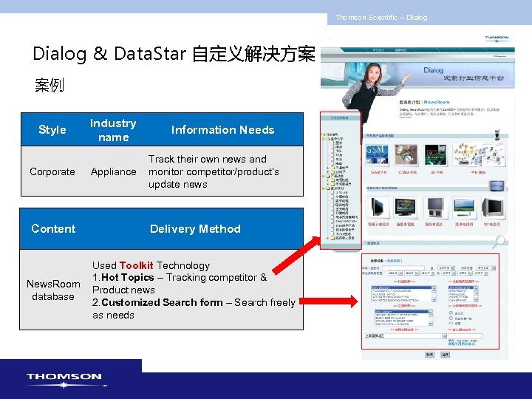Open the rightmost dropdown in the keyword row
The width and height of the screenshot is (532, 399).
(x=486, y=268)
